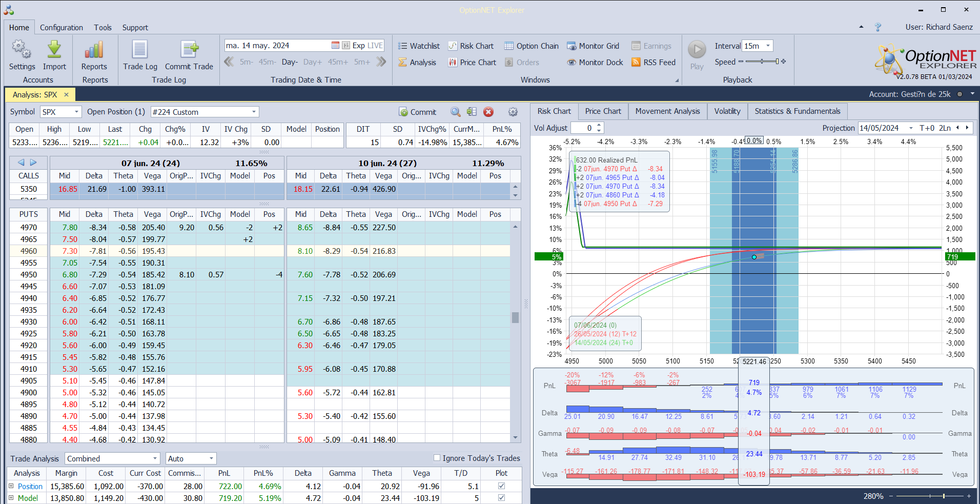Go to next expiration with right blue arrow
Image resolution: width=980 pixels, height=504 pixels.
tap(33, 163)
